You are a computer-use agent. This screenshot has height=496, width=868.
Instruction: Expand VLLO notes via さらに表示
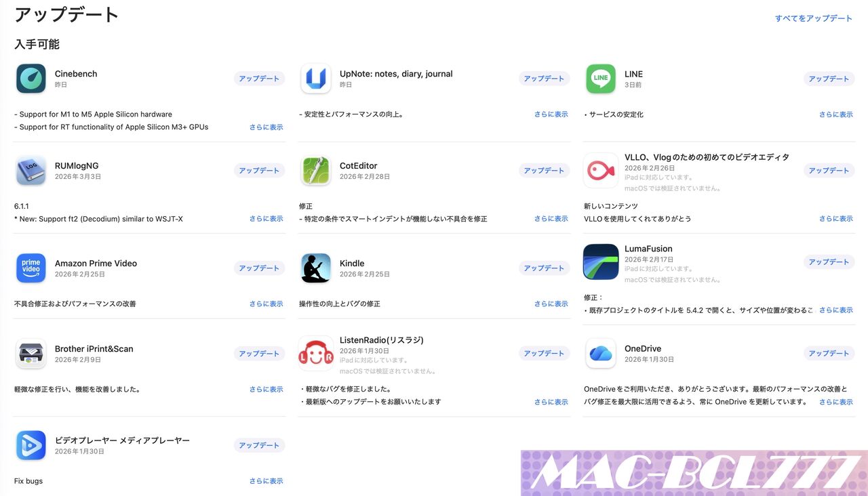click(835, 219)
